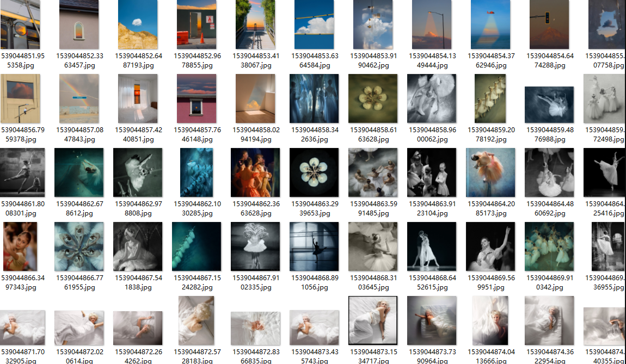
Task: Select the leaping dancer thumbnail 539044861.8008301.jpg
Action: point(22,173)
